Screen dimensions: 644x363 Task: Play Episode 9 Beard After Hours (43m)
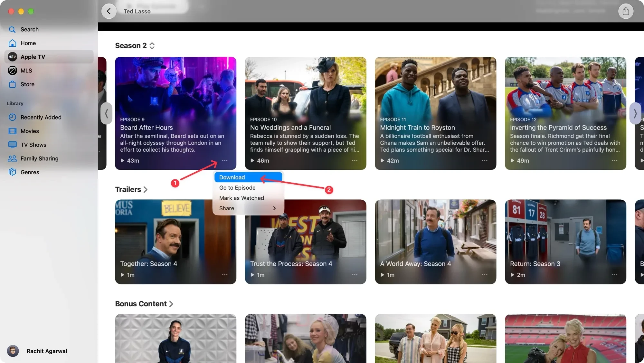coord(130,160)
